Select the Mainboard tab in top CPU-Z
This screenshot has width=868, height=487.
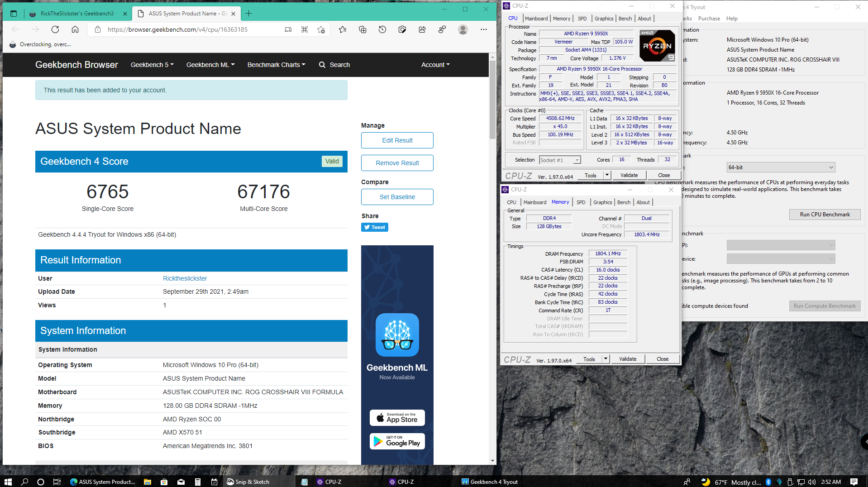(x=536, y=19)
